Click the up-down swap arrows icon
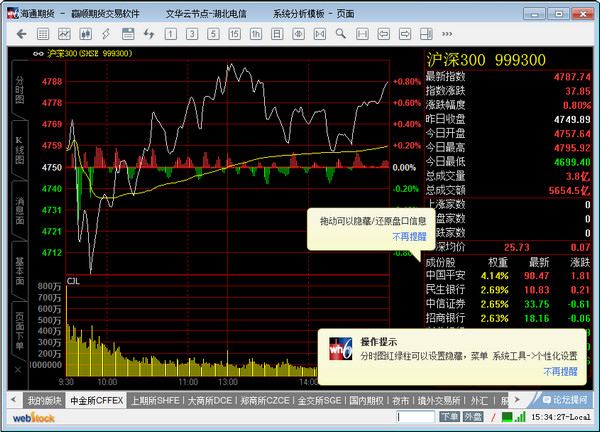The height and width of the screenshot is (432, 600). coord(149,34)
